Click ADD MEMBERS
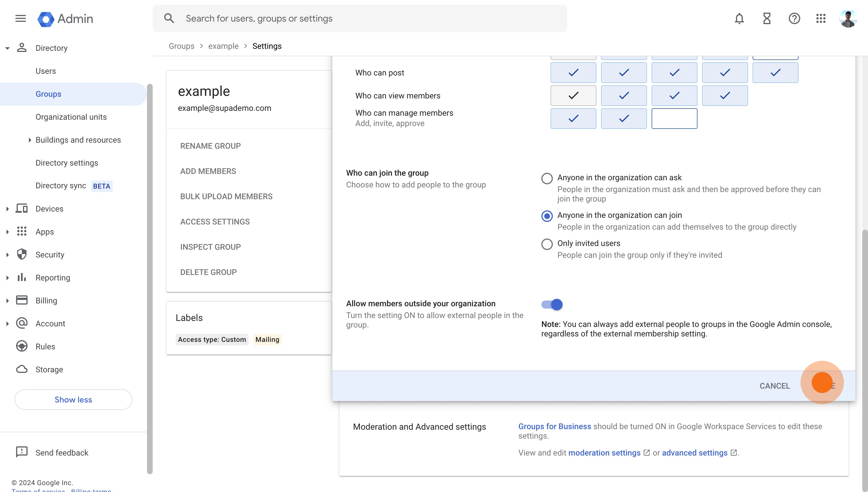868x492 pixels. pos(208,171)
